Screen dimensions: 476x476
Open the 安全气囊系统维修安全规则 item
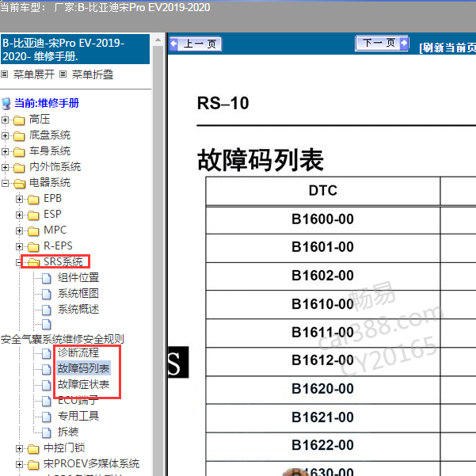[62, 339]
